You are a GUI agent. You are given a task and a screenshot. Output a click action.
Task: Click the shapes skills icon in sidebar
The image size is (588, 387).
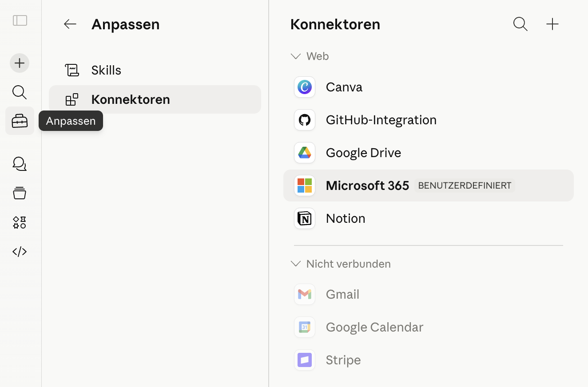point(20,222)
